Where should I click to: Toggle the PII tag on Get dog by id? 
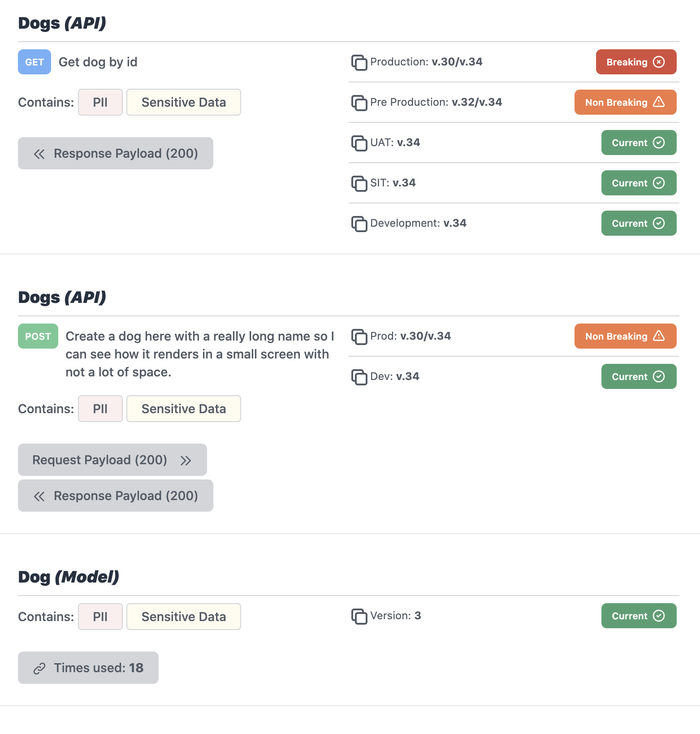pos(100,102)
